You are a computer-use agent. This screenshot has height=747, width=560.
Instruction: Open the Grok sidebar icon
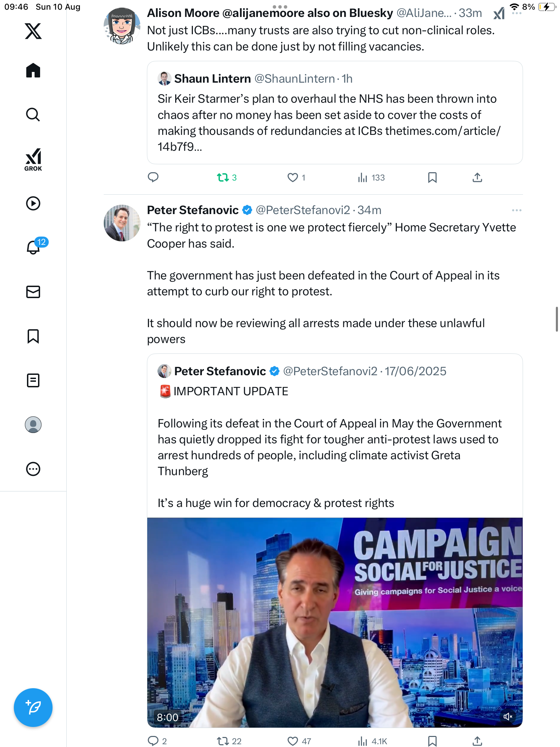point(33,159)
